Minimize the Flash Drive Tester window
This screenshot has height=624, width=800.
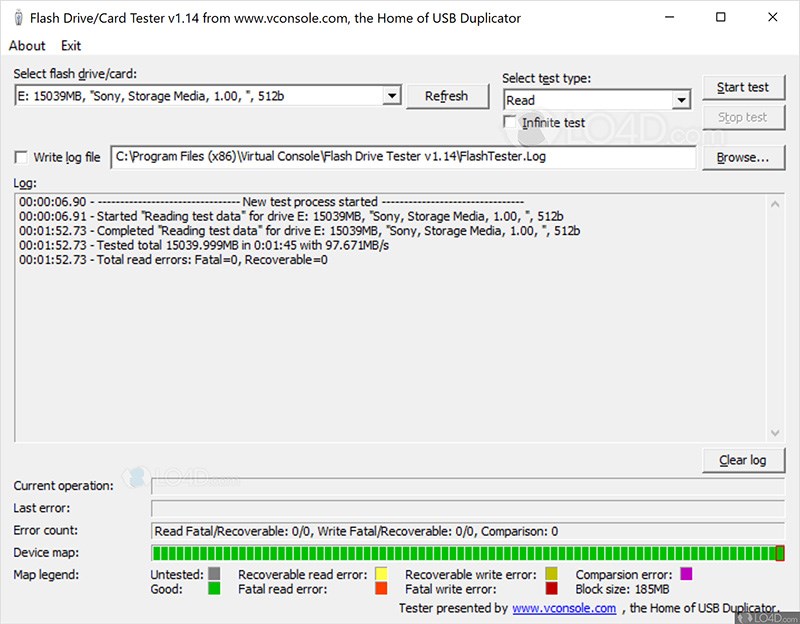670,17
